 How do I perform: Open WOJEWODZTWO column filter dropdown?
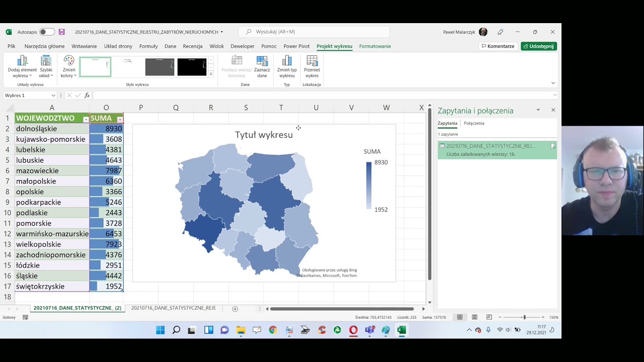pos(86,119)
